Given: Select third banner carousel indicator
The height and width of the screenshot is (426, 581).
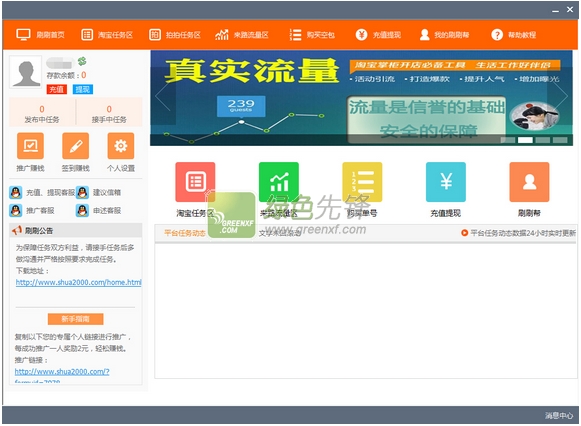Looking at the screenshot, I should 542,140.
